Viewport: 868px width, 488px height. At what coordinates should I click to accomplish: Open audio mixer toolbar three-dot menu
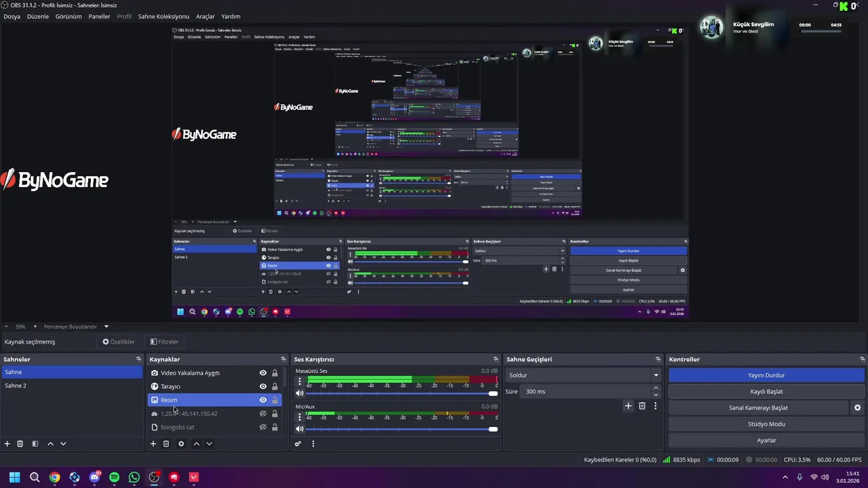[x=313, y=444]
